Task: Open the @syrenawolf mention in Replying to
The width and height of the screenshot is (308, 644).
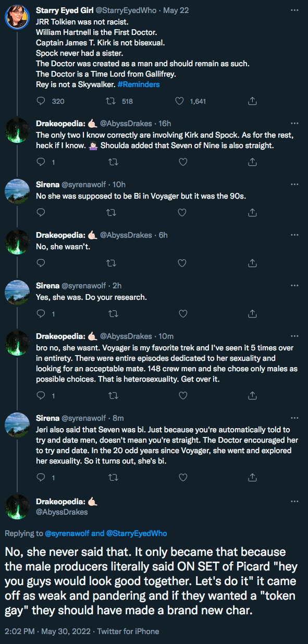Action: pos(67,533)
